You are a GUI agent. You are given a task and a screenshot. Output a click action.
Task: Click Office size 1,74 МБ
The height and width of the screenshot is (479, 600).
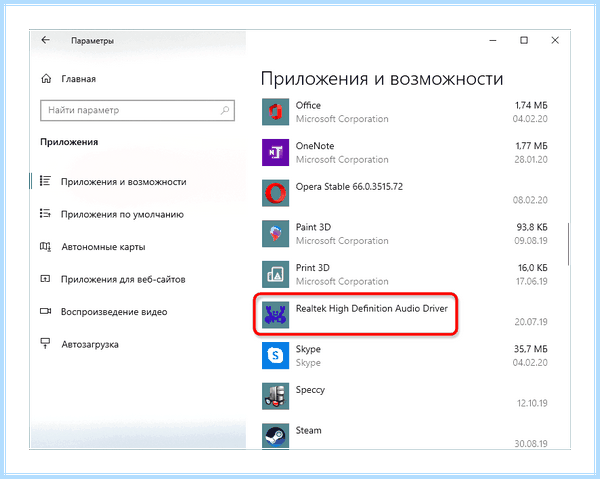click(x=531, y=105)
